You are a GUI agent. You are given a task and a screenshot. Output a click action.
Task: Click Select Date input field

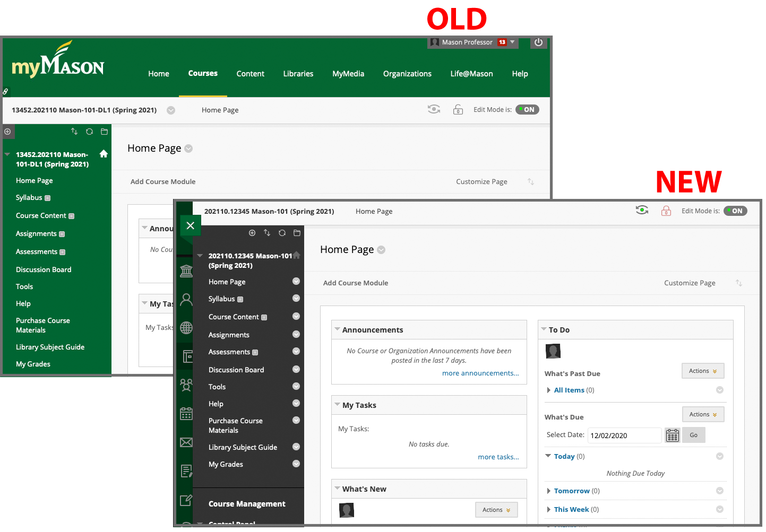[x=625, y=435]
